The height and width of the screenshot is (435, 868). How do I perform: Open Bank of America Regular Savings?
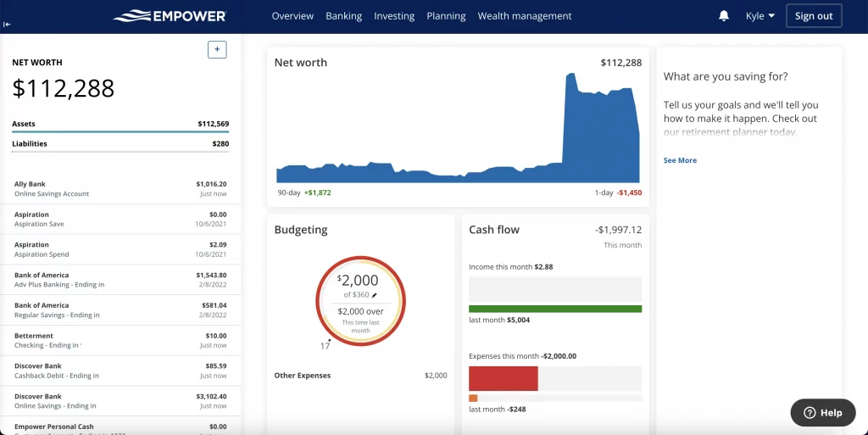pos(120,310)
